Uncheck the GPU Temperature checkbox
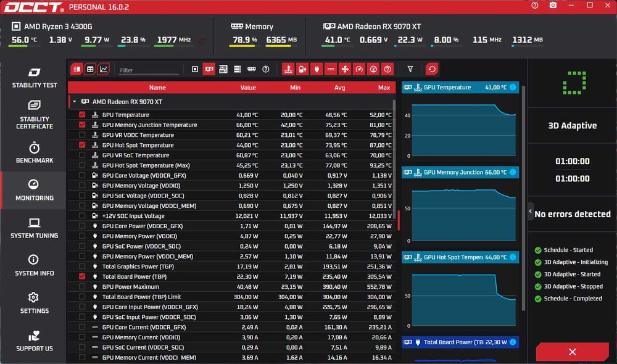Screen dimensions: 617x364 tap(82, 115)
